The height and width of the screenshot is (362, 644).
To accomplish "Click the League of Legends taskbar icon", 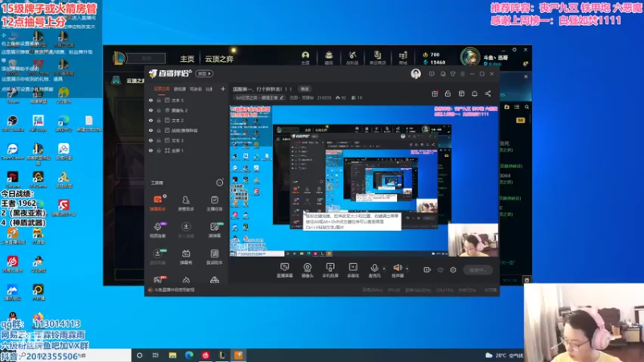I will (222, 355).
